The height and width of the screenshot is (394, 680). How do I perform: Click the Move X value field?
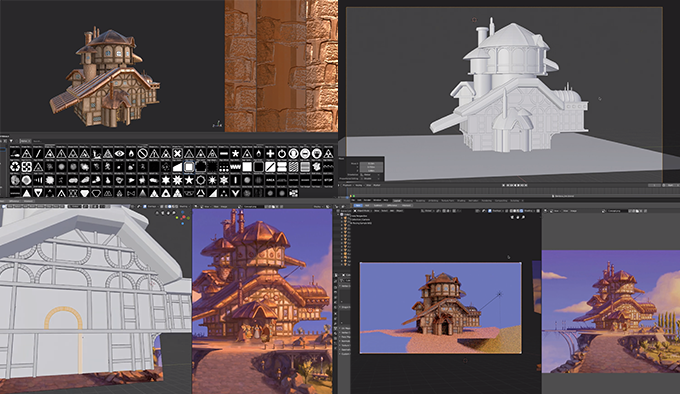pyautogui.click(x=371, y=163)
